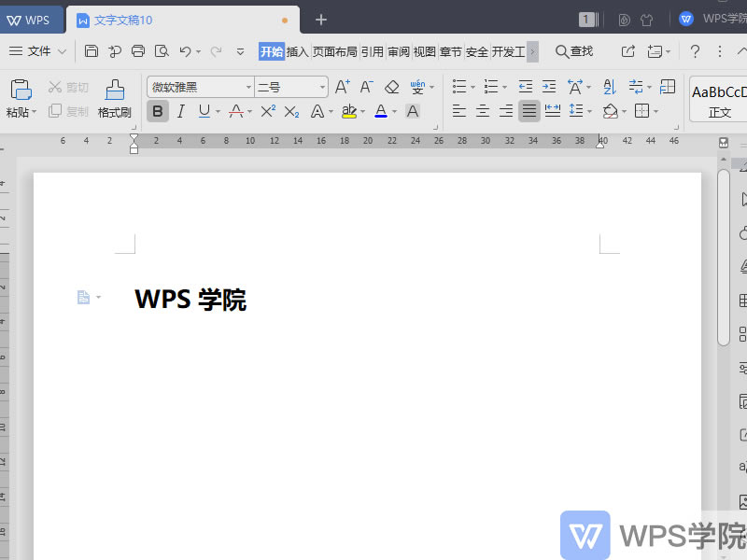
Task: Click the increase indent icon
Action: (x=548, y=86)
